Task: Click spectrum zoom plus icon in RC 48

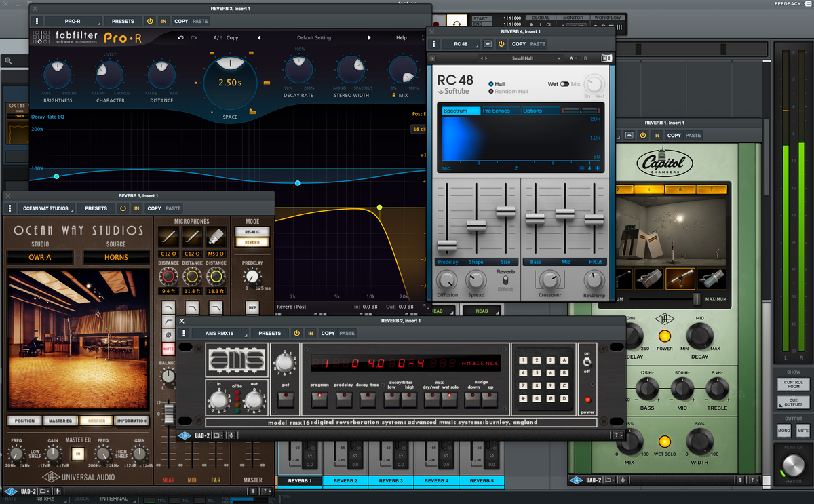Action: tap(598, 168)
